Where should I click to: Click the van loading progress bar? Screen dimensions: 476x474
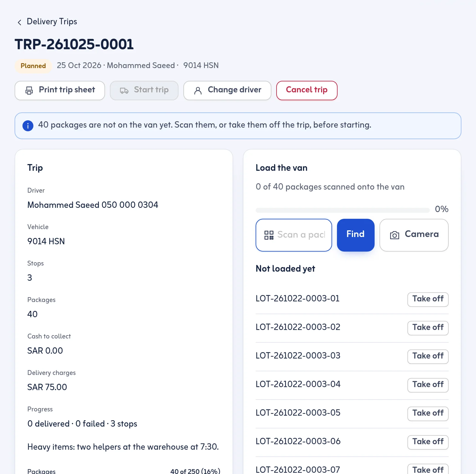pos(342,210)
